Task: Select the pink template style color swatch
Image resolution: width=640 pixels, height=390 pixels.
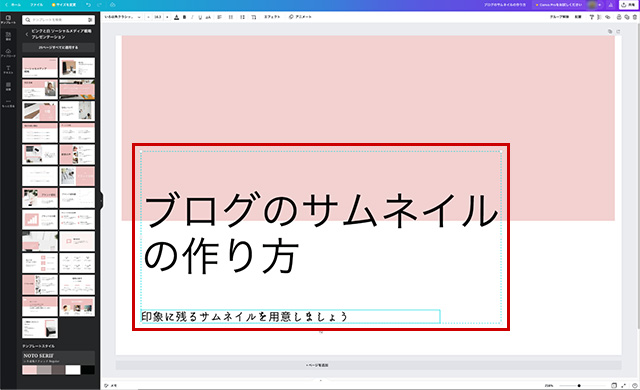Action: [29, 370]
